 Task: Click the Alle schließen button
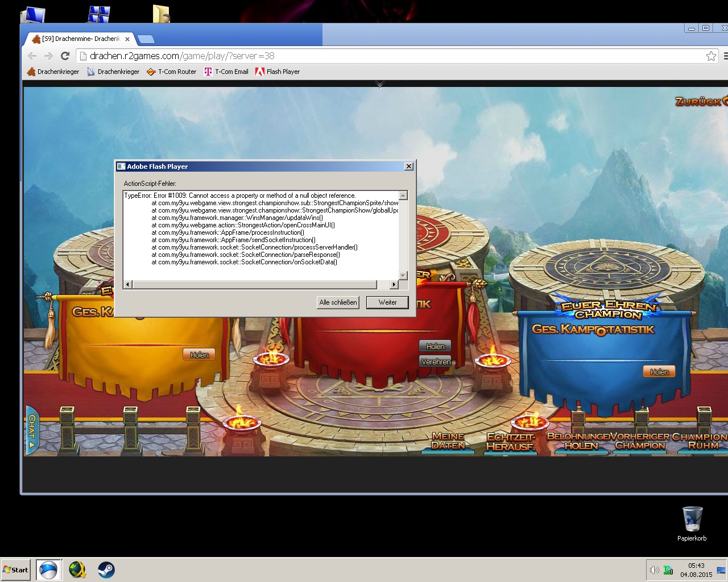click(338, 302)
